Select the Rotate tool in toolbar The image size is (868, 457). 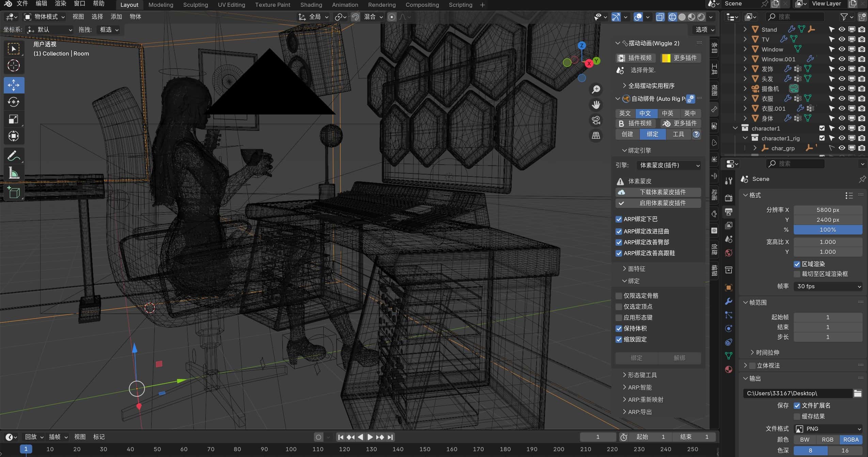pos(14,102)
